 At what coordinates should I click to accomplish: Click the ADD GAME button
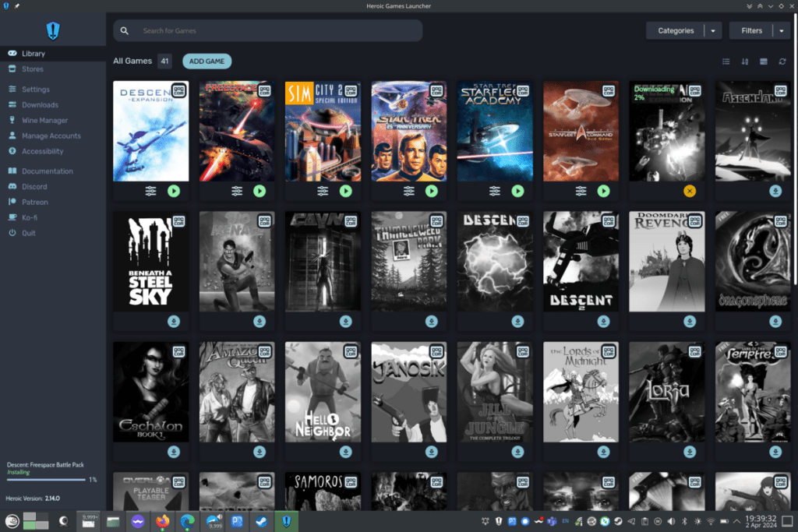pyautogui.click(x=207, y=62)
